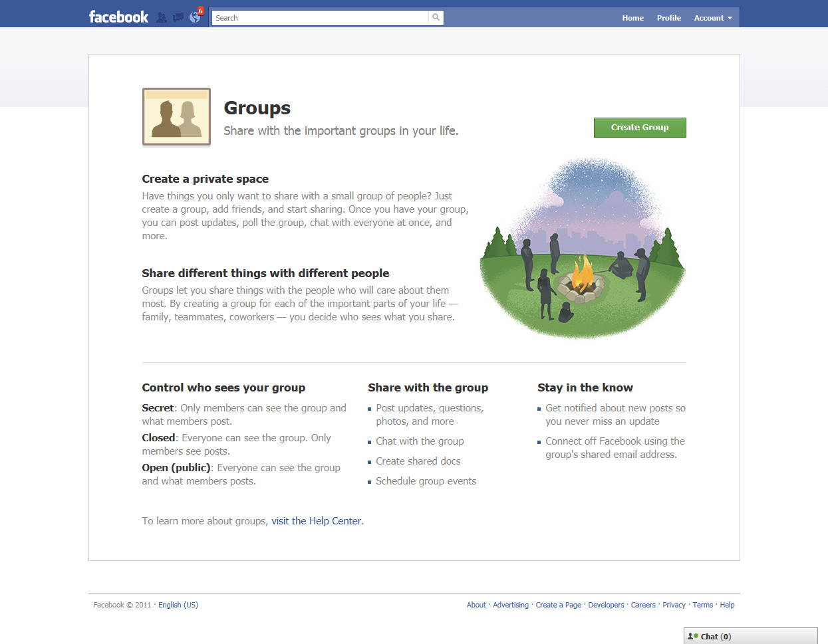Click the "Facebook © 2011" footer text
Screen dimensions: 828x644
tap(122, 605)
